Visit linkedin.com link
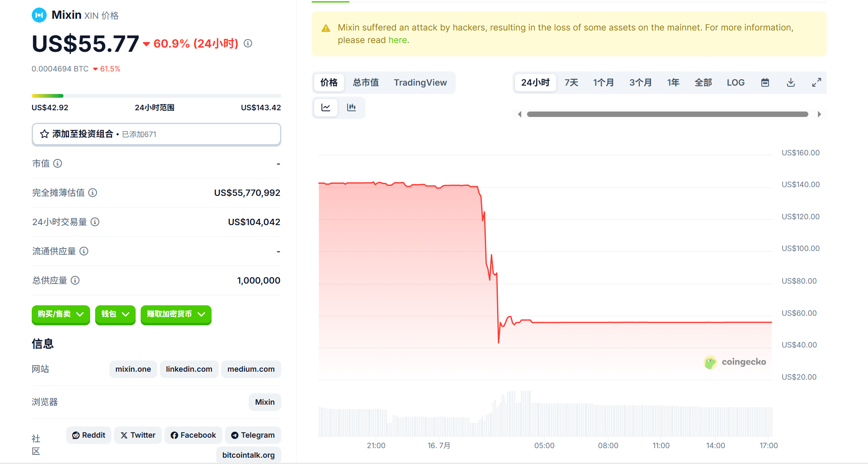This screenshot has width=868, height=464. pyautogui.click(x=189, y=369)
